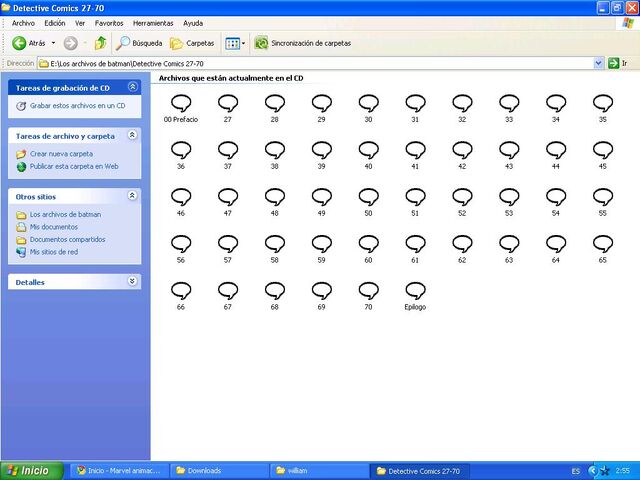Switch to Downloads taskbar window
The image size is (640, 480).
pos(219,471)
